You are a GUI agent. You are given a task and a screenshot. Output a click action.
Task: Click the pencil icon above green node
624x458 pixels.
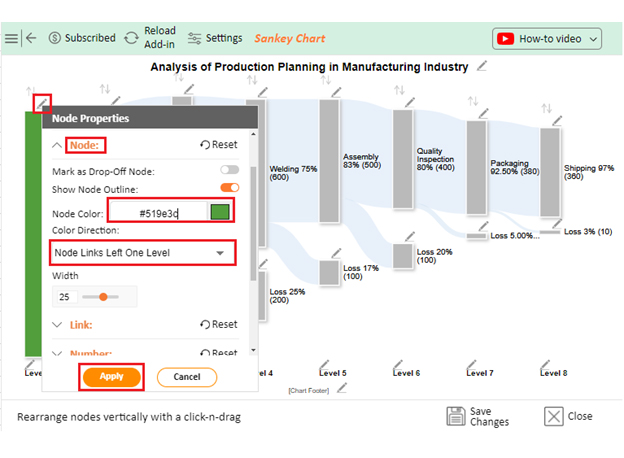click(x=42, y=103)
